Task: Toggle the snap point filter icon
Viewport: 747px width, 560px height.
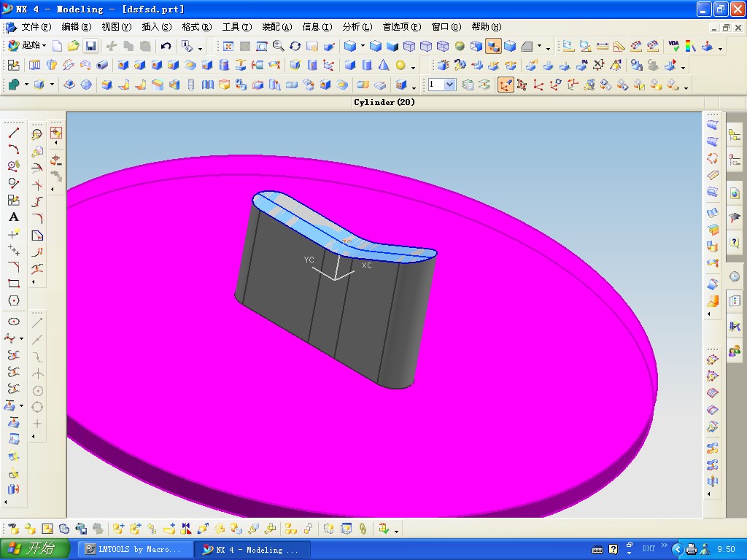Action: 55,133
